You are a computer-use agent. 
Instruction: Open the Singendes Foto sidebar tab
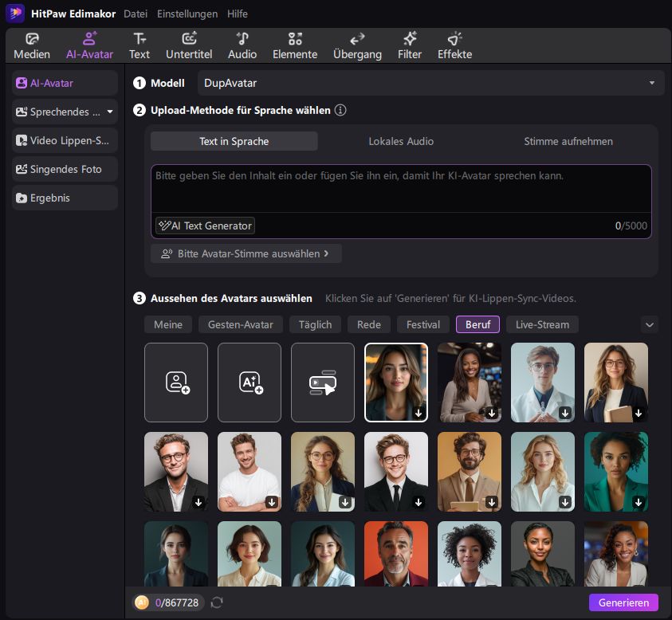[65, 169]
